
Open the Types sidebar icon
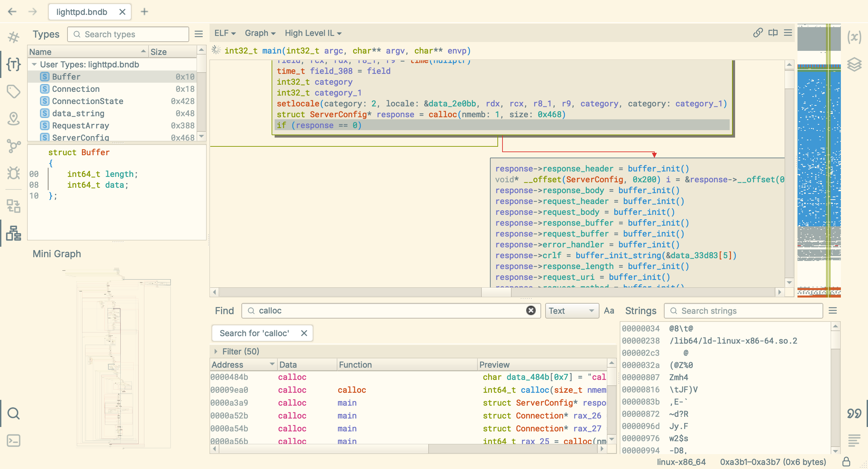pos(14,64)
